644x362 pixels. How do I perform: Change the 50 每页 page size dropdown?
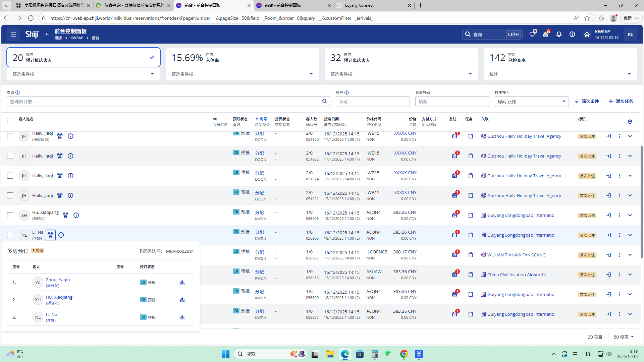click(624, 337)
